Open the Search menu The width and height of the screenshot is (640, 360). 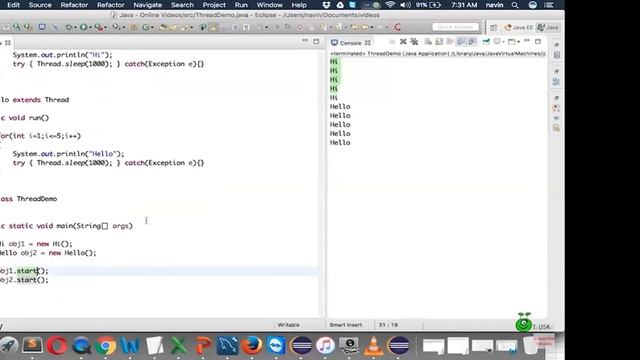pyautogui.click(x=182, y=5)
